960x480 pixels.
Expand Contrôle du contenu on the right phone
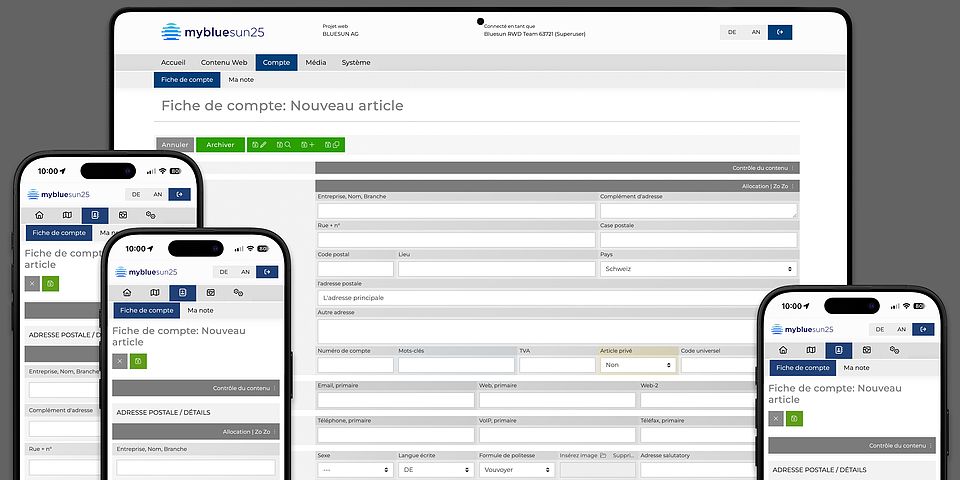pyautogui.click(x=852, y=446)
